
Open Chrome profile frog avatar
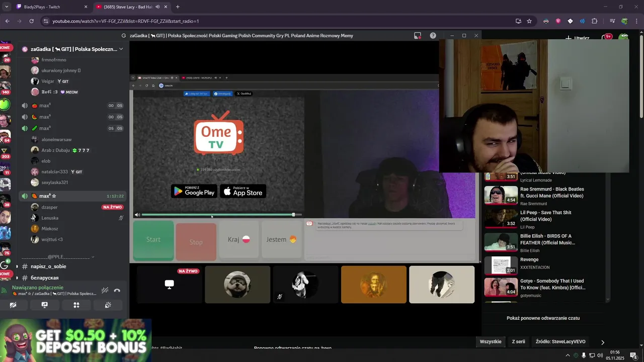tap(624, 21)
